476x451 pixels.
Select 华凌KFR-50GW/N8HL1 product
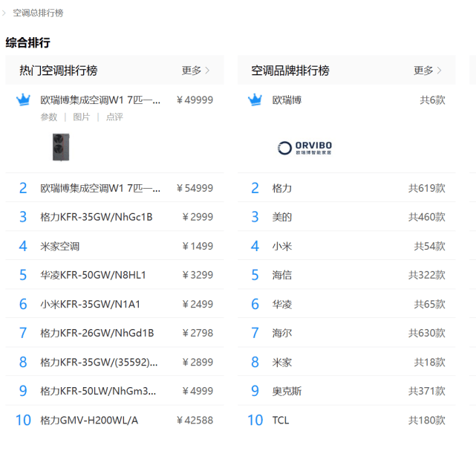93,275
